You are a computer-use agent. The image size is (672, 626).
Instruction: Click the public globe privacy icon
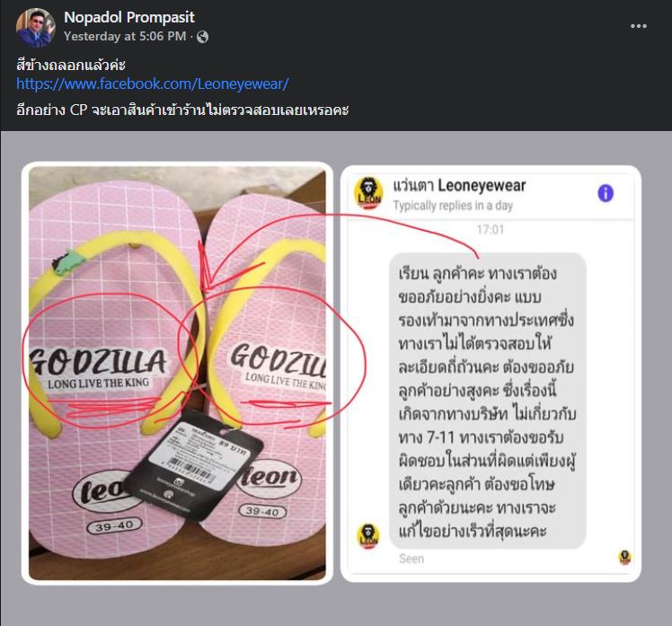(x=202, y=38)
